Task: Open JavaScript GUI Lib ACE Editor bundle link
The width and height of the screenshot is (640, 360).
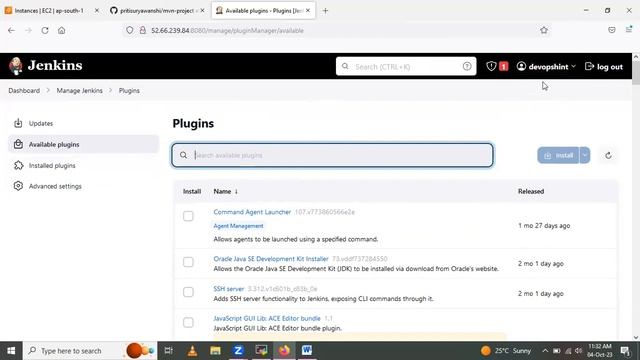Action: tap(267, 318)
